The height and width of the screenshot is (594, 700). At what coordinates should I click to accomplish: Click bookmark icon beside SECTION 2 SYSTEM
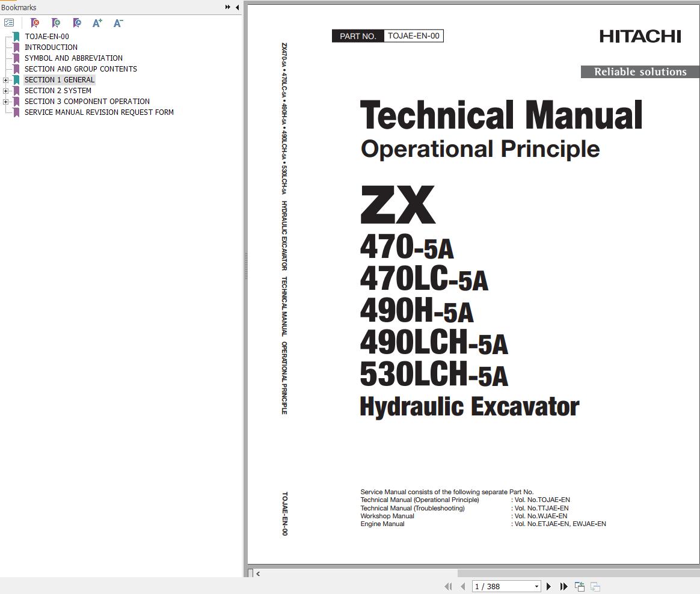pyautogui.click(x=16, y=91)
